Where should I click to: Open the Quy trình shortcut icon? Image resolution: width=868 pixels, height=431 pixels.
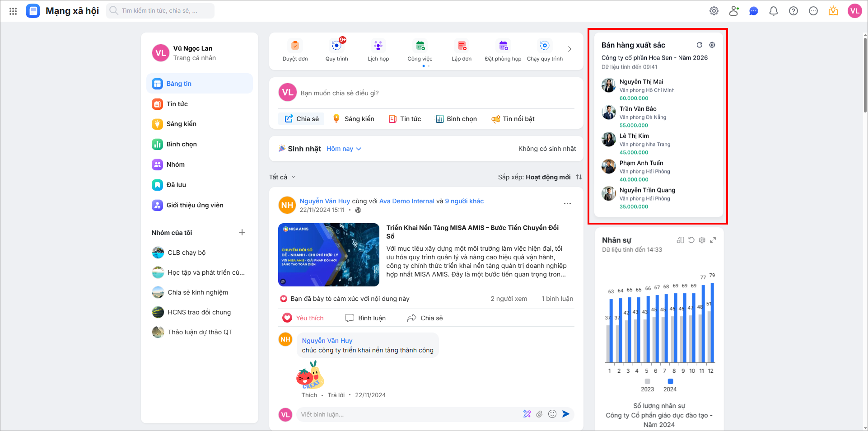pos(336,46)
